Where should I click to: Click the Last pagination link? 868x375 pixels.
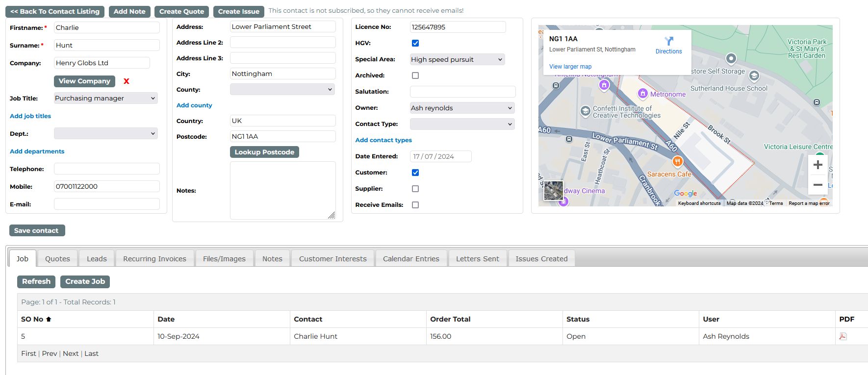(91, 353)
